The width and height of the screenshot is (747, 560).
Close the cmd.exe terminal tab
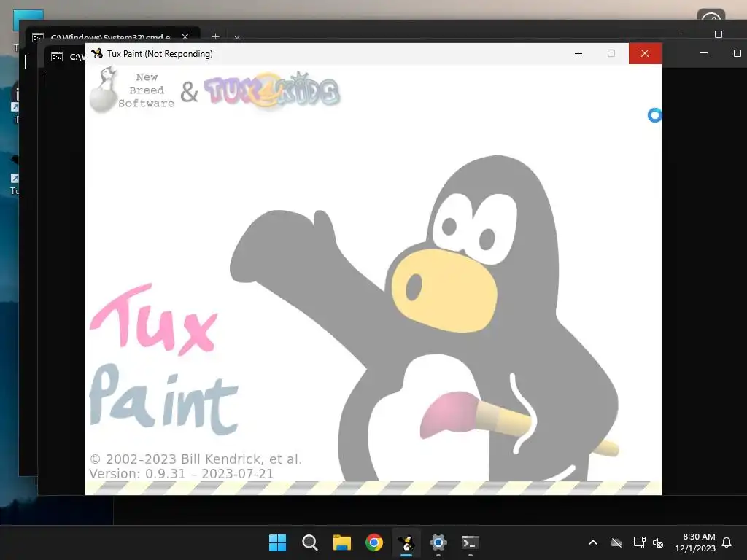coord(185,36)
